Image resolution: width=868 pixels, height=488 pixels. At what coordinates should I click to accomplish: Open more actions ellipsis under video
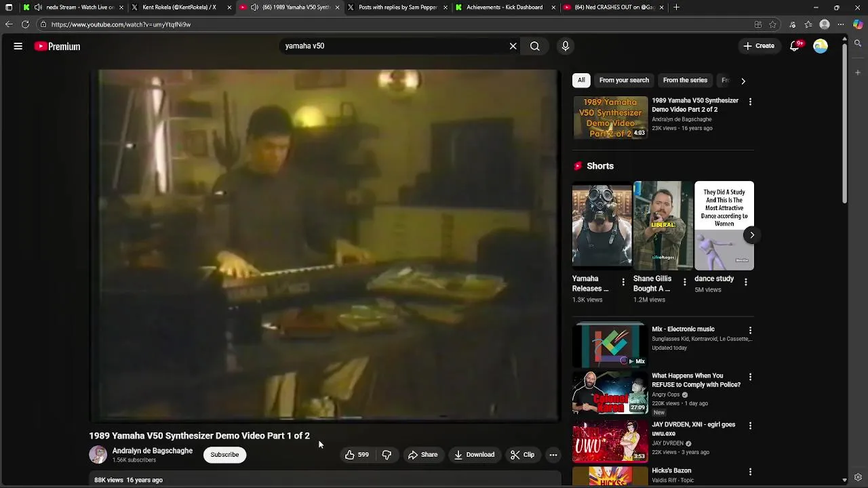[x=553, y=455]
